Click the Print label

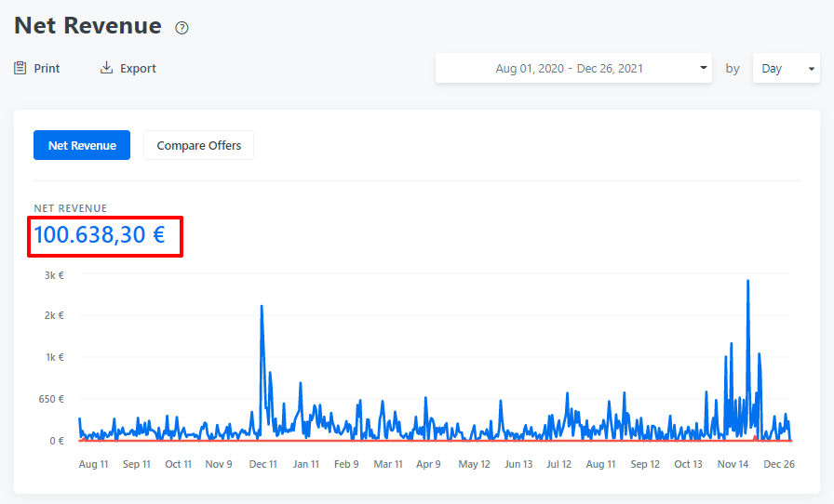(x=47, y=69)
